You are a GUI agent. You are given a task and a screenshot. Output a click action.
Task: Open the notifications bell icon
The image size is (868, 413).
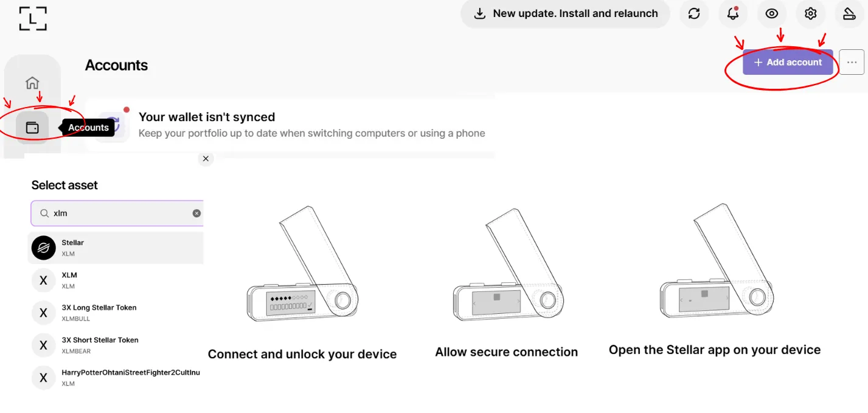pos(733,13)
